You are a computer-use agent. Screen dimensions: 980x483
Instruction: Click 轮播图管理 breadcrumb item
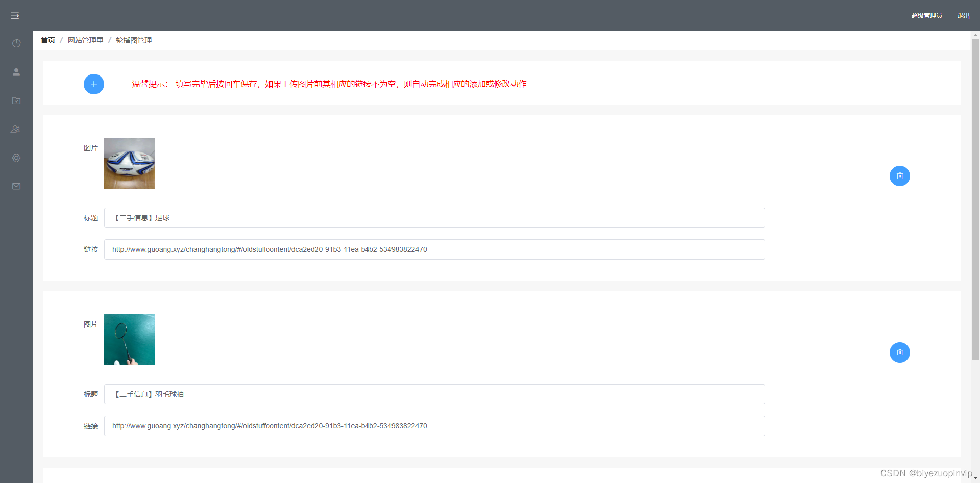pyautogui.click(x=134, y=40)
